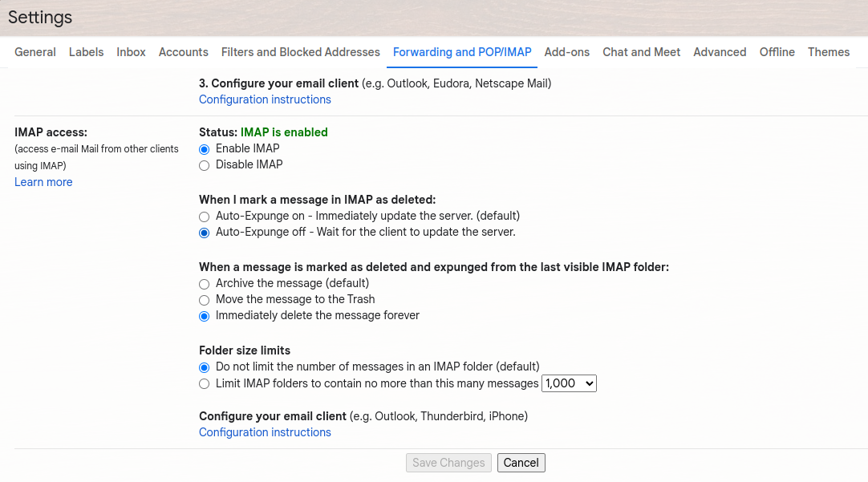
Task: Open the 1,000 messages limit dropdown
Action: tap(570, 383)
